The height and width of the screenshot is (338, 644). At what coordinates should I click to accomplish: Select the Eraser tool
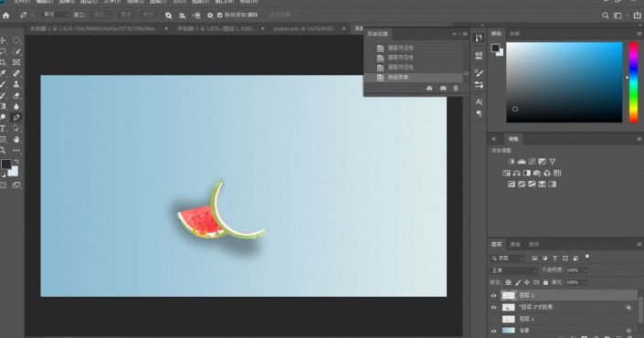click(x=16, y=95)
